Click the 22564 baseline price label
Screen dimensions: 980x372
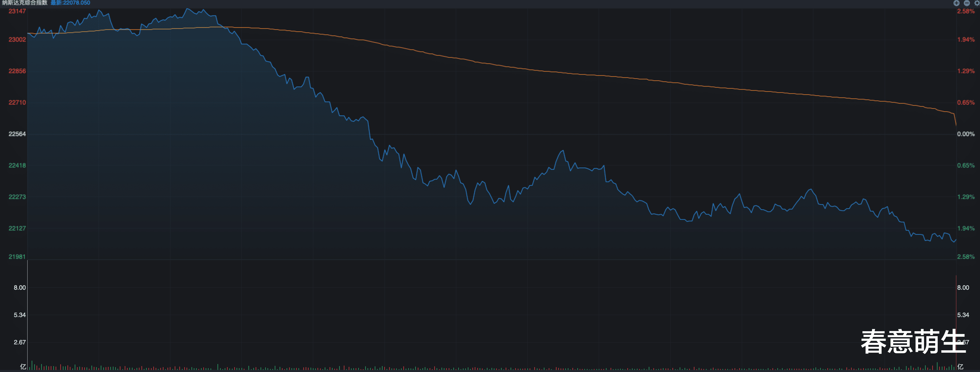click(17, 134)
